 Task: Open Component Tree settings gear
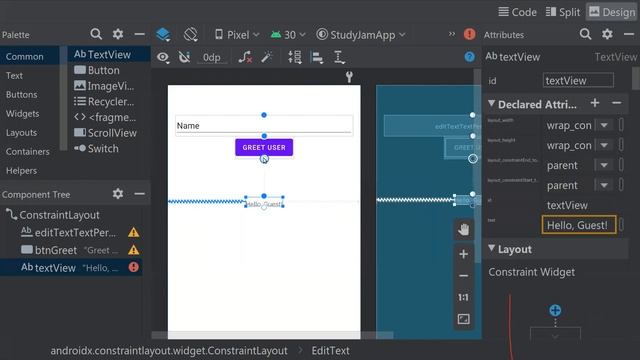coord(118,193)
